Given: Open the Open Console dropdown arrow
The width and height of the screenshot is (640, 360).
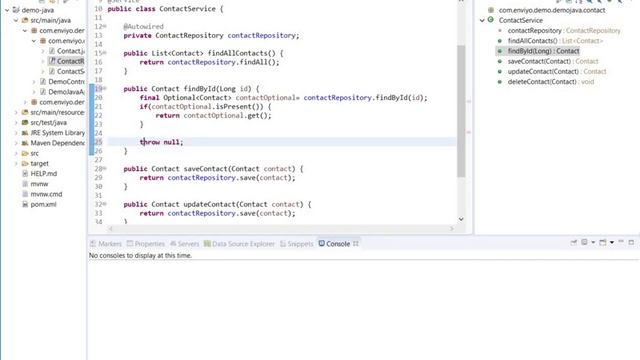Looking at the screenshot, I should tap(612, 242).
